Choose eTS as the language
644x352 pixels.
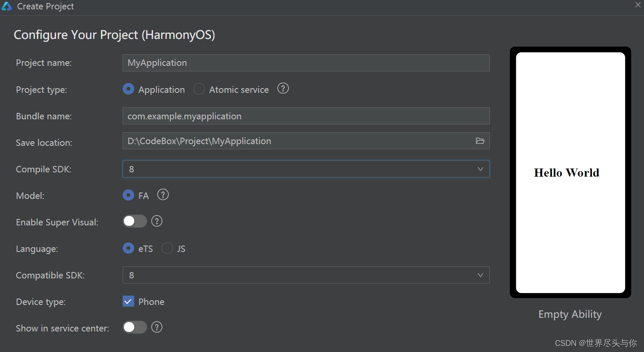click(128, 248)
